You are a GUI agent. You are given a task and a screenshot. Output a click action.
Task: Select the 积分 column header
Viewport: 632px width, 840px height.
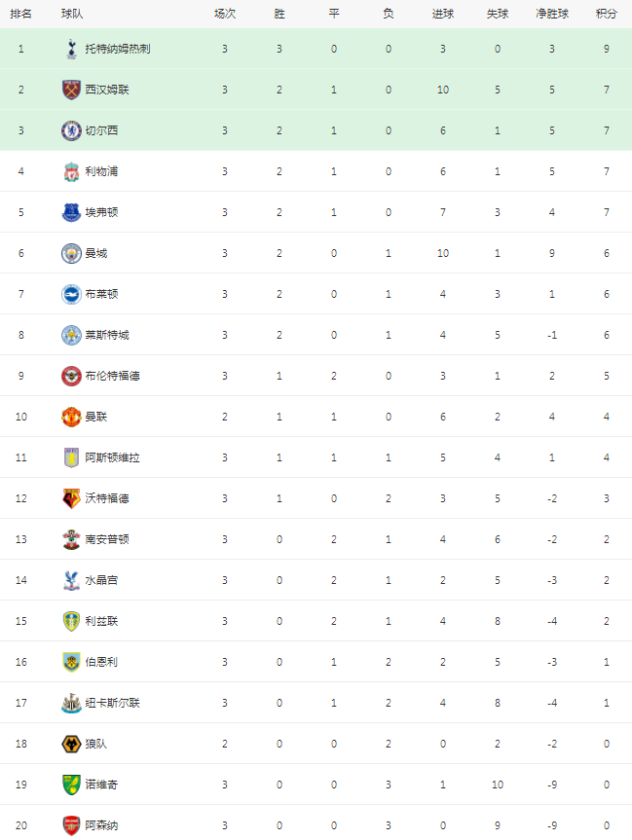(607, 14)
